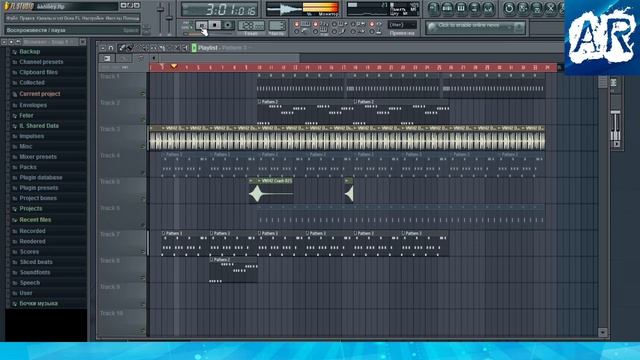640x360 pixels.
Task: Click the Stop transport button
Action: [x=215, y=25]
